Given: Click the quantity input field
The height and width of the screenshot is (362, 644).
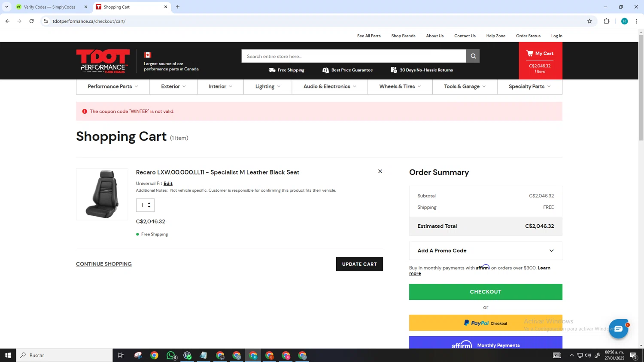Looking at the screenshot, I should (142, 205).
